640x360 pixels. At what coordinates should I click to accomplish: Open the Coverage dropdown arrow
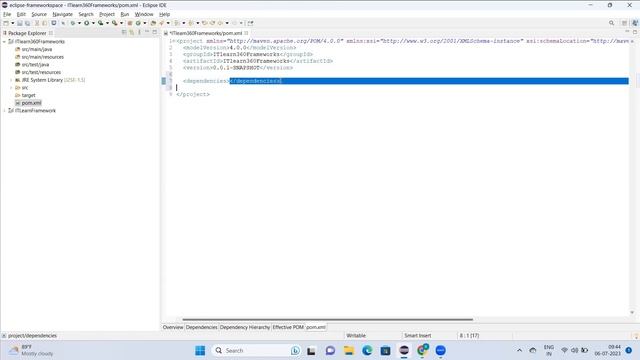click(107, 23)
